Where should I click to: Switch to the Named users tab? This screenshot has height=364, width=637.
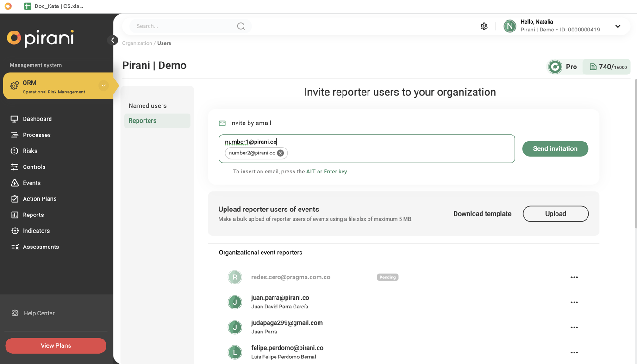click(147, 105)
